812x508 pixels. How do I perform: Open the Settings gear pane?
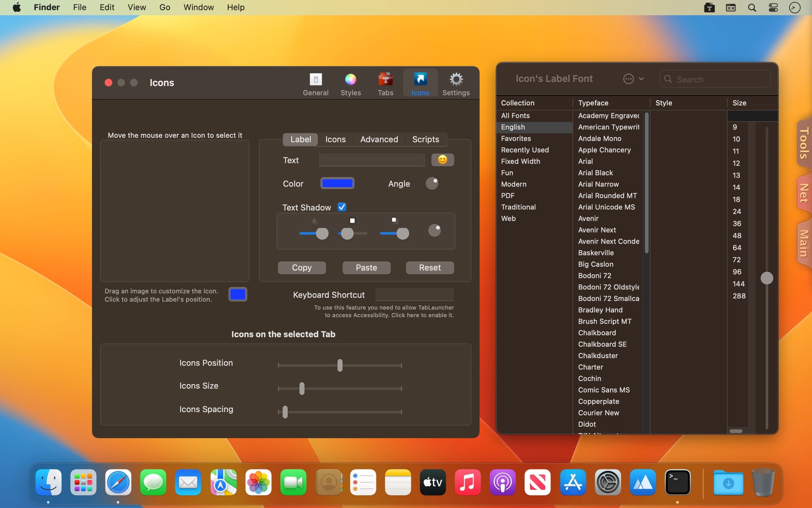[x=456, y=84]
